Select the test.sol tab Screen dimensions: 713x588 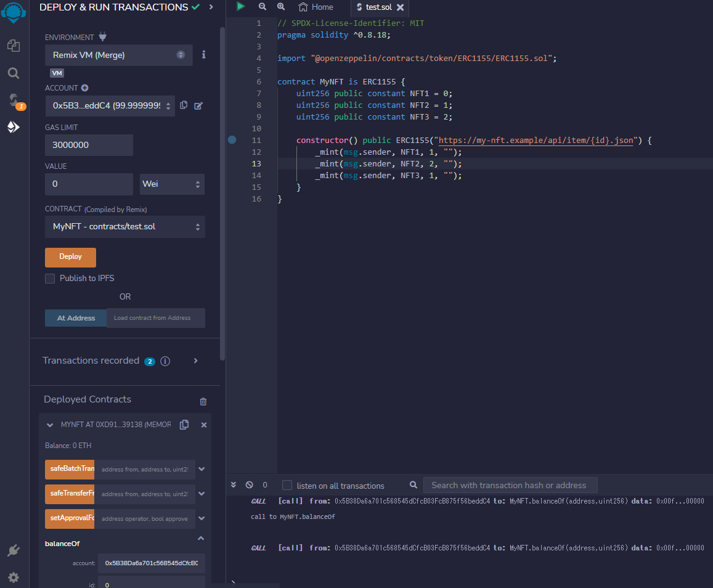376,8
